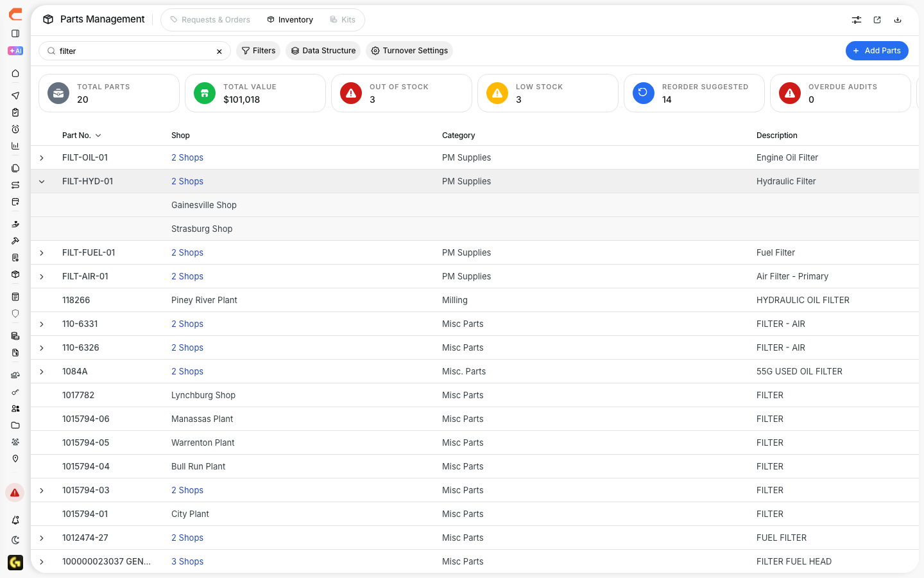The height and width of the screenshot is (578, 924).
Task: Switch to the Requests & Orders tab
Action: click(x=210, y=20)
